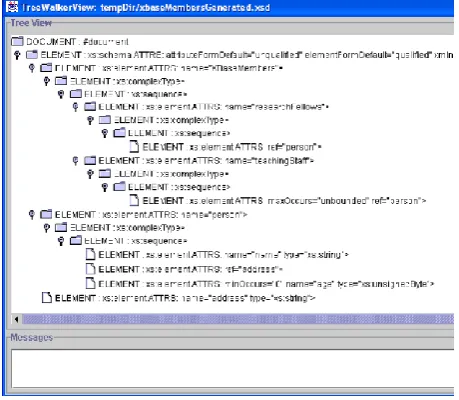Image resolution: width=459 pixels, height=400 pixels.
Task: Collapse sequence node containing the ref="person" leaf
Action: pos(105,133)
